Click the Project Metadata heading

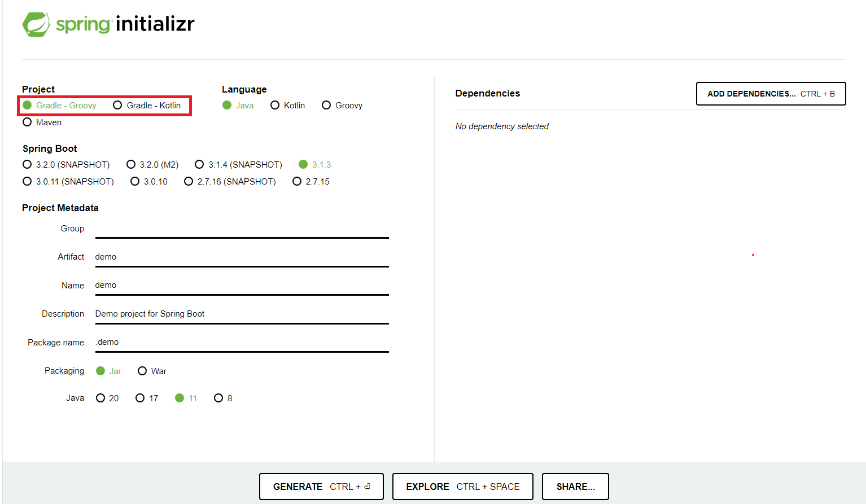[60, 208]
